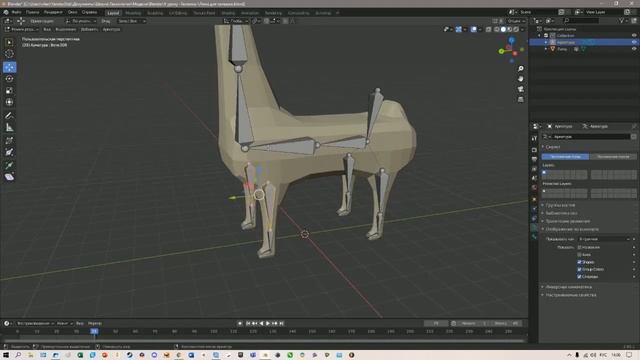Open the Файл menu
Image resolution: width=640 pixels, height=360 pixels.
16,12
